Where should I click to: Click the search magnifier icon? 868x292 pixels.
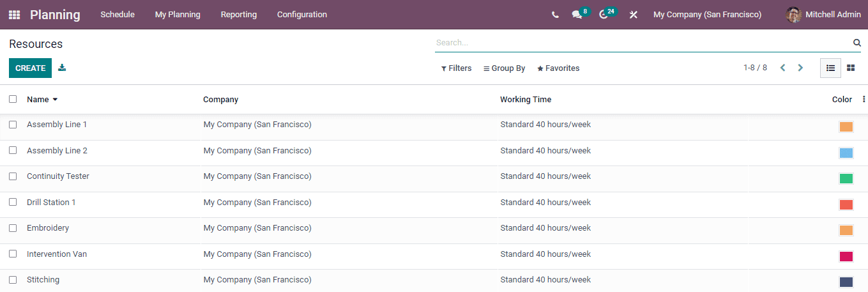[x=857, y=43]
